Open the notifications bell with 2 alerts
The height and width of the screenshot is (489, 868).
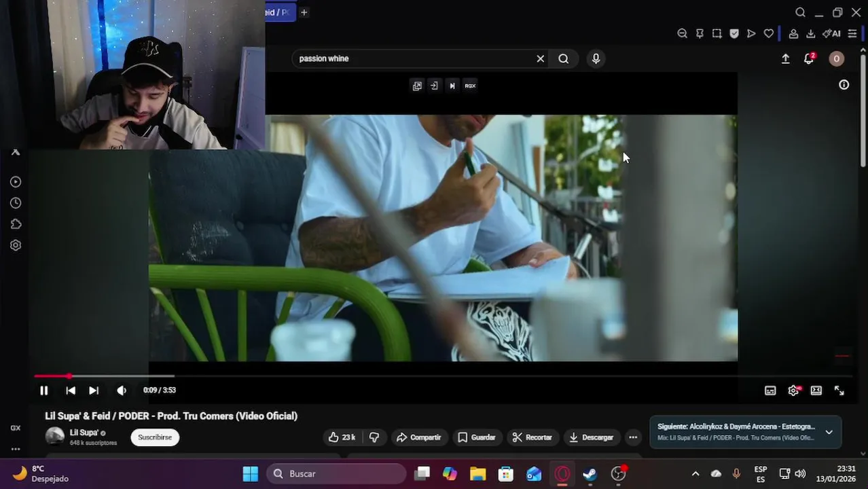pyautogui.click(x=809, y=59)
